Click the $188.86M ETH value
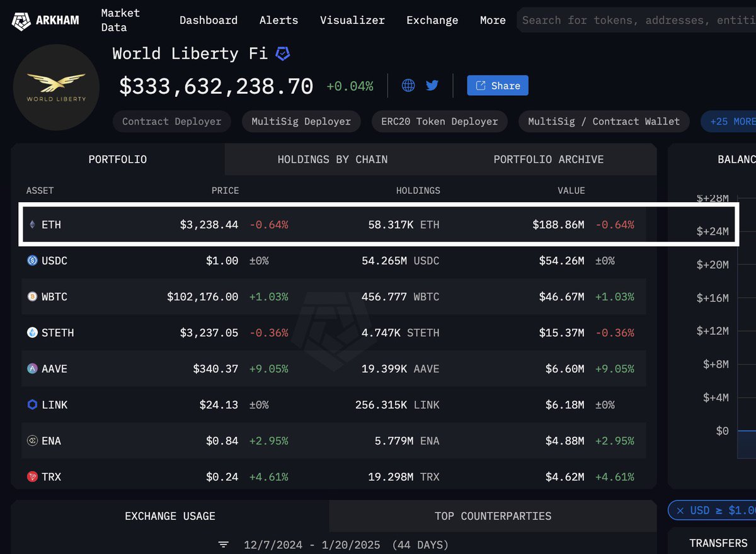The width and height of the screenshot is (756, 554). (x=558, y=225)
